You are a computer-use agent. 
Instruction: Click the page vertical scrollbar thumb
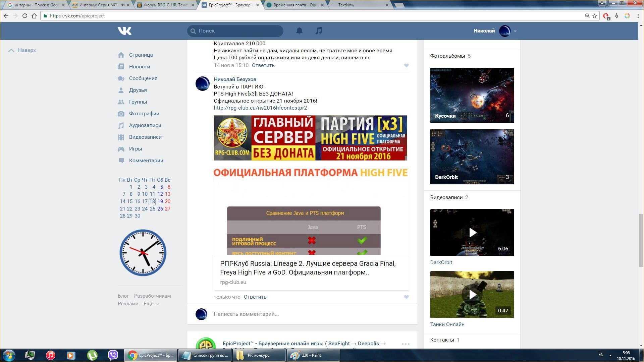(x=641, y=240)
